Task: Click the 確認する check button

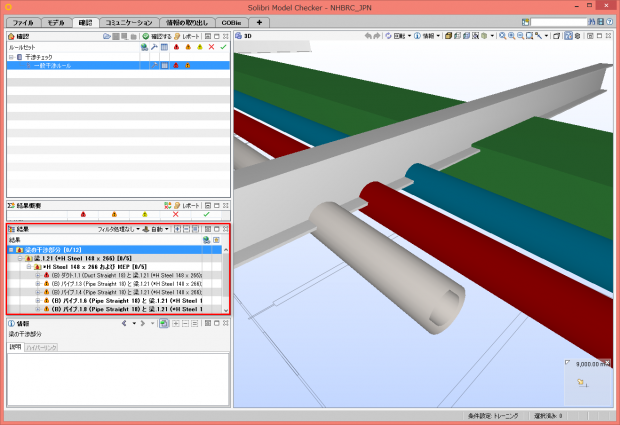Action: [x=157, y=36]
